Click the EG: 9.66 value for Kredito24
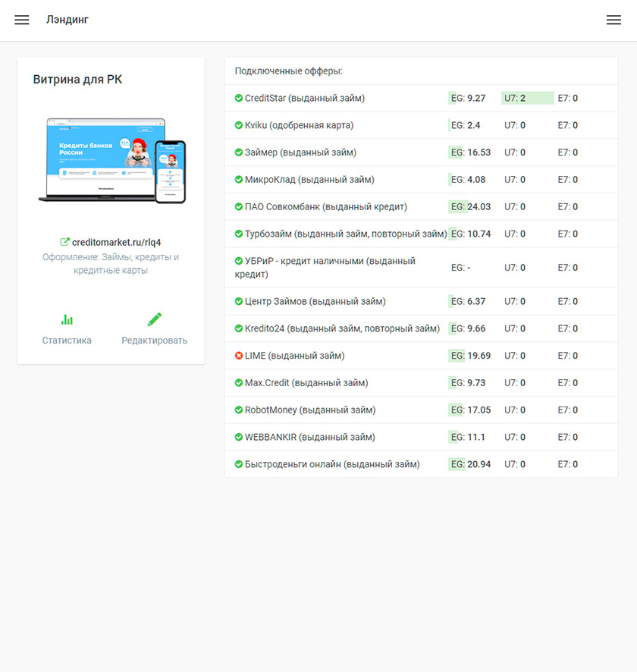637x672 pixels. click(468, 328)
